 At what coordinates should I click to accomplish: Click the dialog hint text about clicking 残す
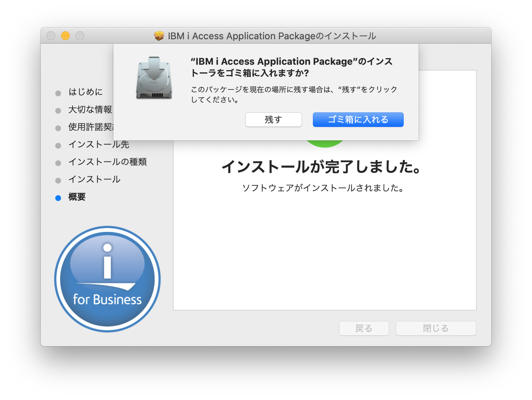(294, 94)
